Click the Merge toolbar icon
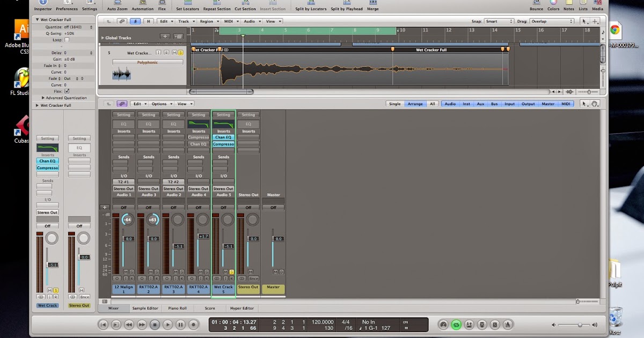644x338 pixels. (372, 4)
